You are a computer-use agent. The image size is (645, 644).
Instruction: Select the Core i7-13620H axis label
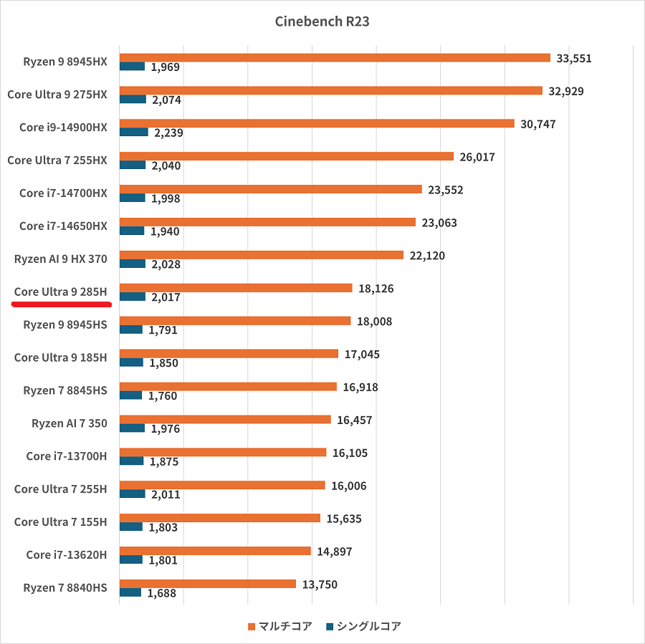[66, 554]
